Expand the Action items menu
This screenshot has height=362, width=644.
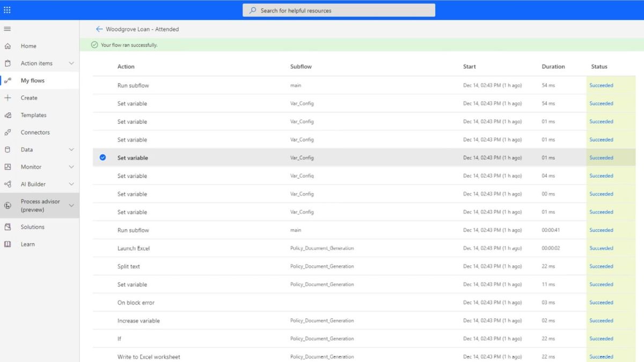tap(70, 63)
